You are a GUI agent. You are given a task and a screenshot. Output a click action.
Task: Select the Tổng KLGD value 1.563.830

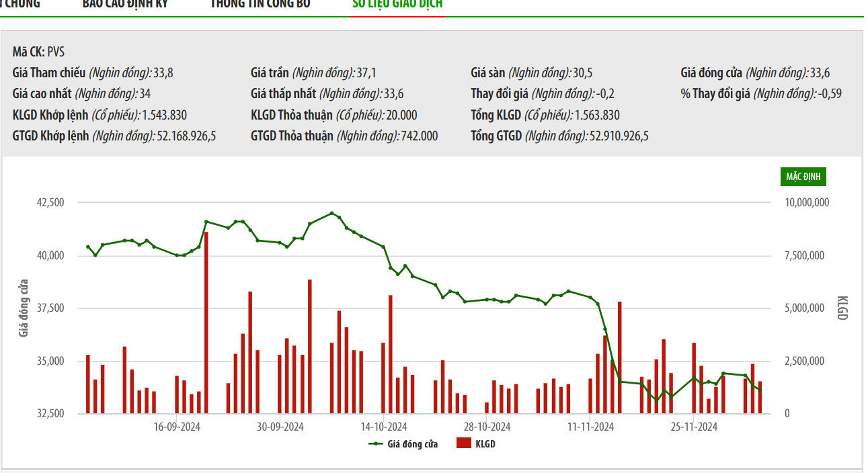coord(598,114)
